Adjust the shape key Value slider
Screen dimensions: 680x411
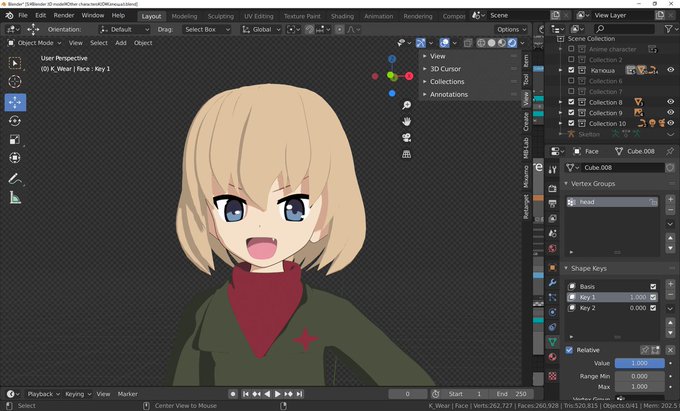pyautogui.click(x=640, y=363)
